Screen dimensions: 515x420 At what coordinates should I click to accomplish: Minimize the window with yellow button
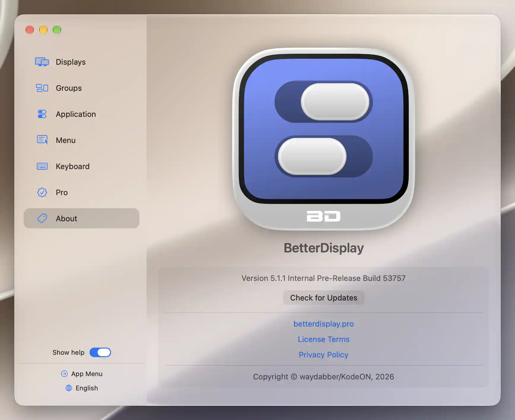pyautogui.click(x=43, y=30)
